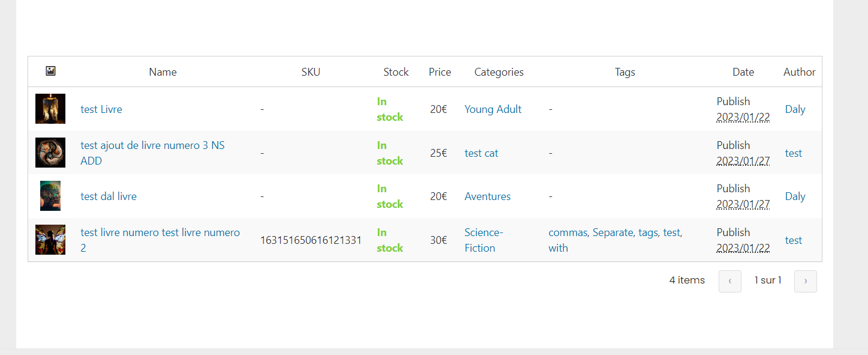868x355 pixels.
Task: Open the product "test dal livre"
Action: [x=109, y=196]
